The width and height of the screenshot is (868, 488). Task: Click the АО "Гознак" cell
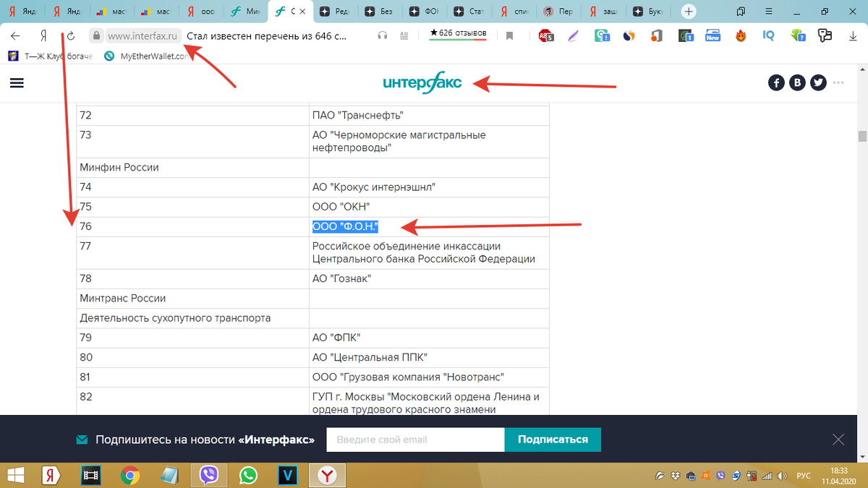[429, 279]
